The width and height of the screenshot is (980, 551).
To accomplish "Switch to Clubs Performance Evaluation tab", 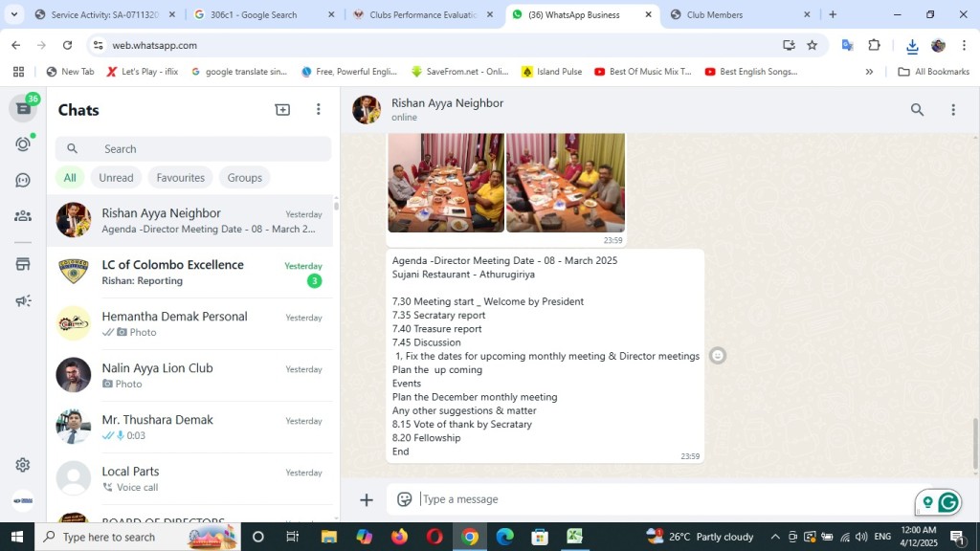I will click(423, 14).
